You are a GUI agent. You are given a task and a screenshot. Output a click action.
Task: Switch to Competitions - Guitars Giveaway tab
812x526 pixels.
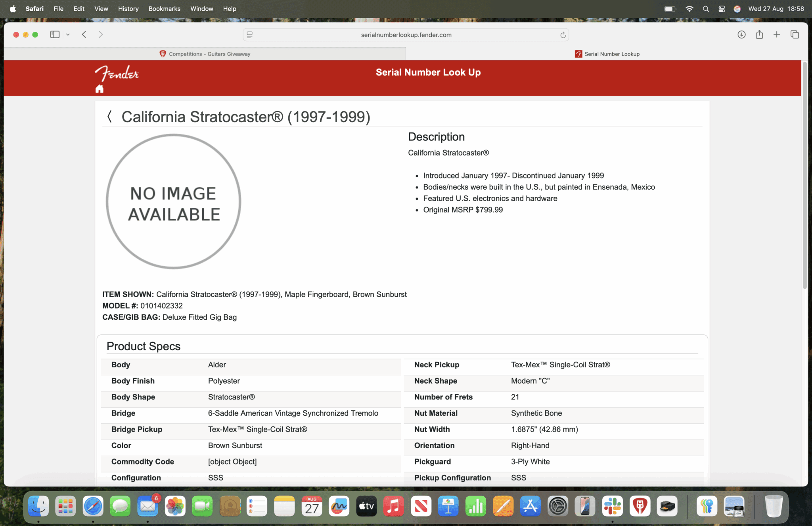(x=205, y=54)
